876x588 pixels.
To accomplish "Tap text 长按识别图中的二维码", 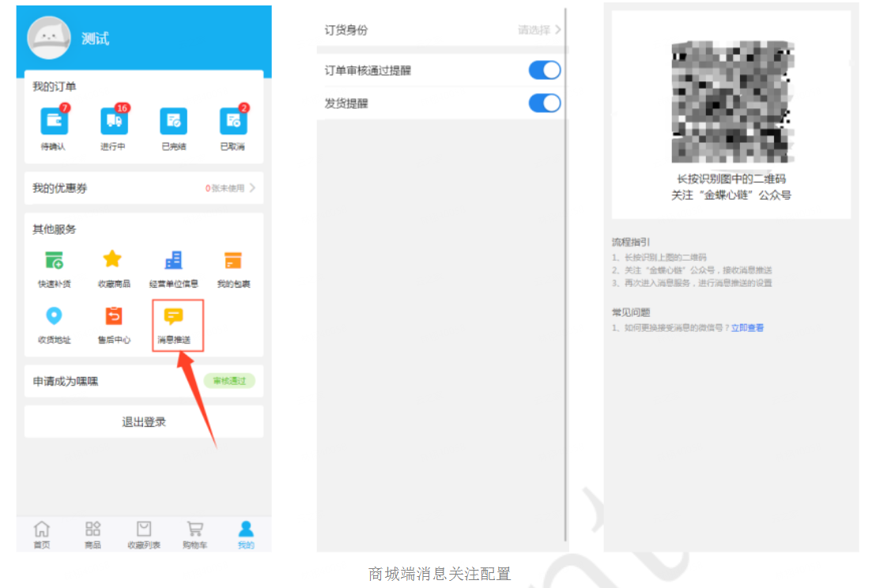I will coord(731,179).
